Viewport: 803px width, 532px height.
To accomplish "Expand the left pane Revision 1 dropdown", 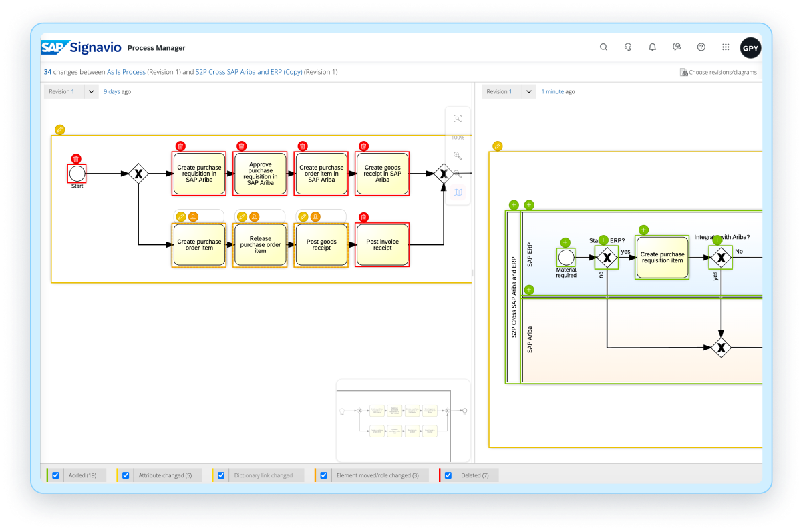I will [92, 91].
